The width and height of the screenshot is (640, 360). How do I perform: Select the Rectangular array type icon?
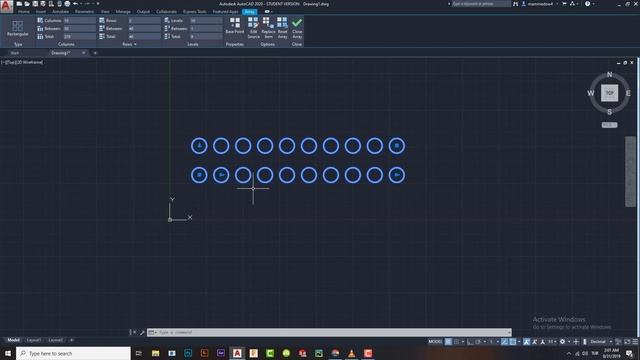click(17, 29)
